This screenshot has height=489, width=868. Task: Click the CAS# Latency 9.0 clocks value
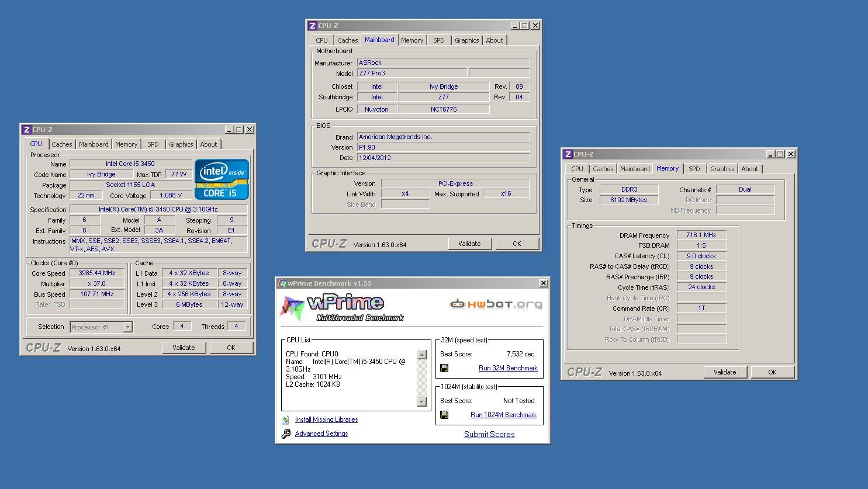(x=701, y=256)
